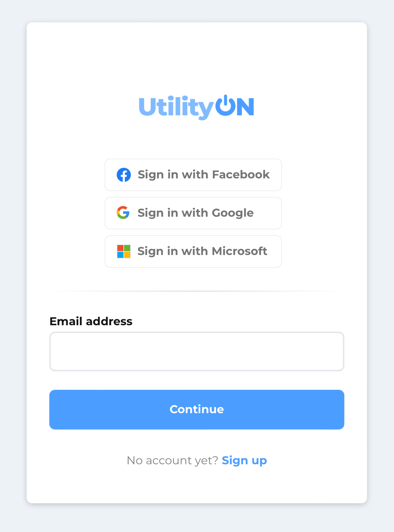Click the Google "G" logo icon
The width and height of the screenshot is (394, 532).
coord(123,213)
